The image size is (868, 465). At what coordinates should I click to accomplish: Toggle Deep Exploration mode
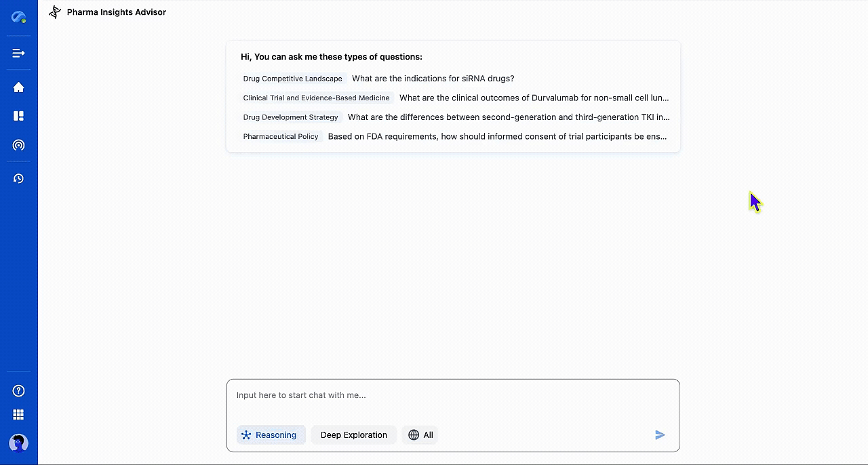click(x=353, y=435)
